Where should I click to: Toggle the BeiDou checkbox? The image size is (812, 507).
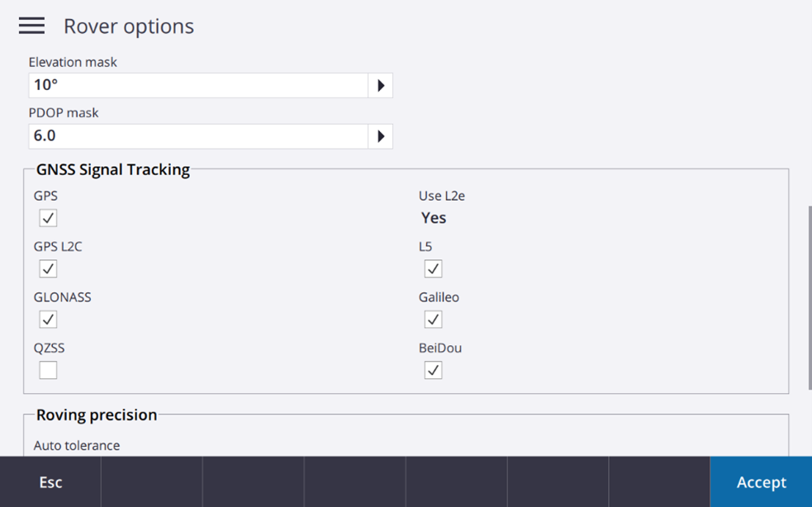tap(433, 370)
